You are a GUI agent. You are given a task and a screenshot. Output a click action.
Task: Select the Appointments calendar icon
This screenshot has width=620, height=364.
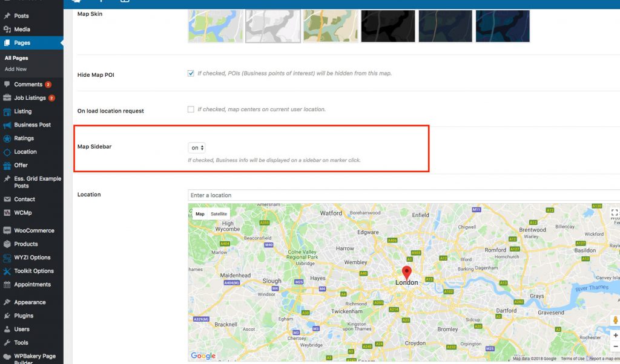point(8,284)
